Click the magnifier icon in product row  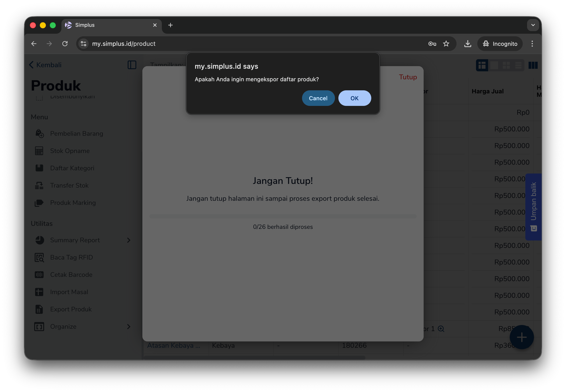[441, 329]
